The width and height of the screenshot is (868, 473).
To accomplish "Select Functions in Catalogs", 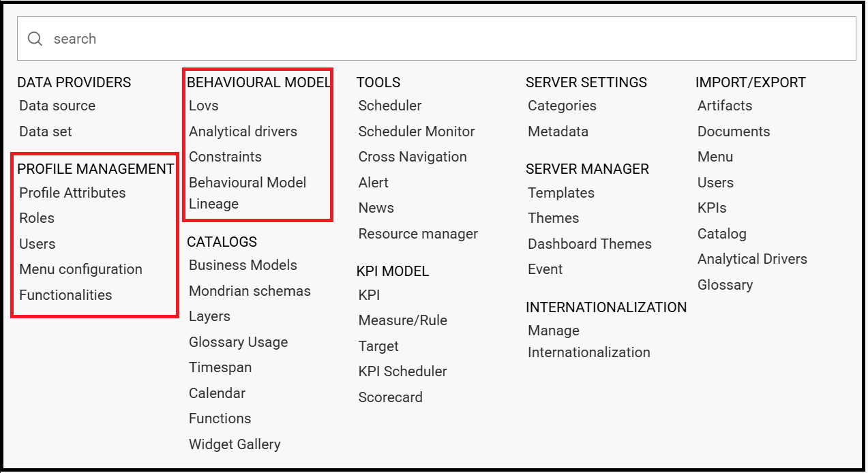I will [x=220, y=418].
